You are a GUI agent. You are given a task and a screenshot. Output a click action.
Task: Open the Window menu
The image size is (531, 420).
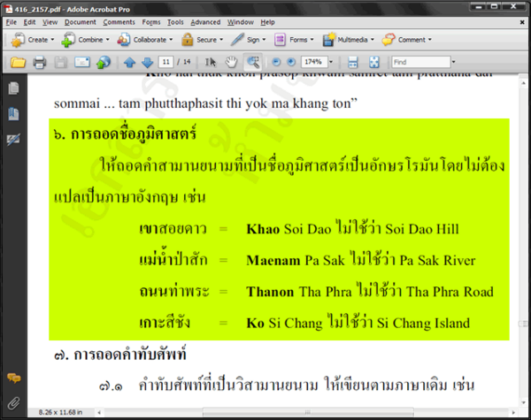tap(241, 22)
